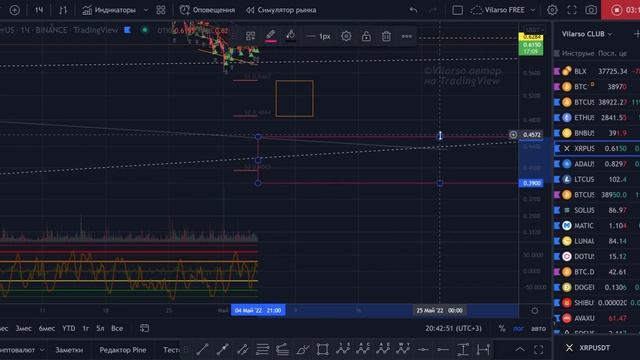Select the chart layout square icon
This screenshot has height=360, width=640.
(458, 10)
